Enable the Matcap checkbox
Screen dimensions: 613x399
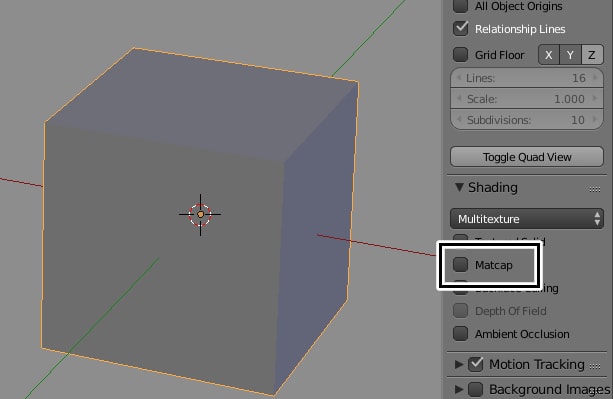coord(461,265)
